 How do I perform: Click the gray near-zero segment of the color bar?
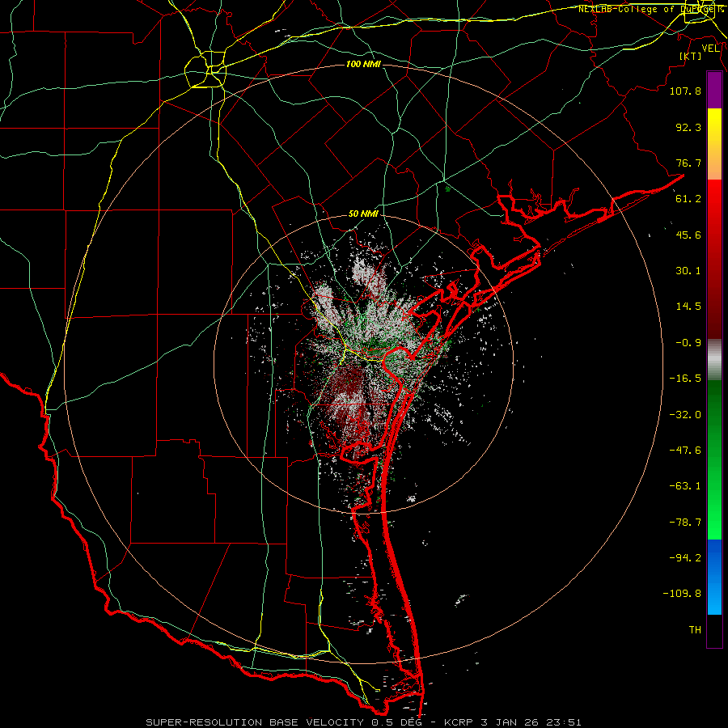click(714, 359)
